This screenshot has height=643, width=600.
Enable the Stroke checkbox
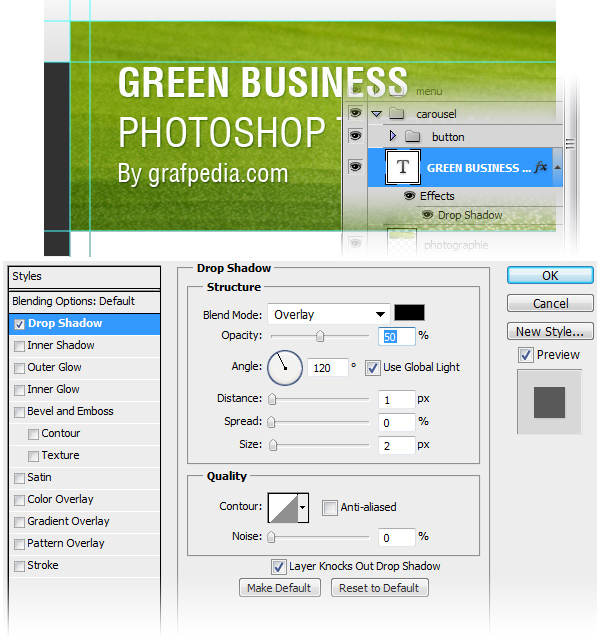[19, 566]
